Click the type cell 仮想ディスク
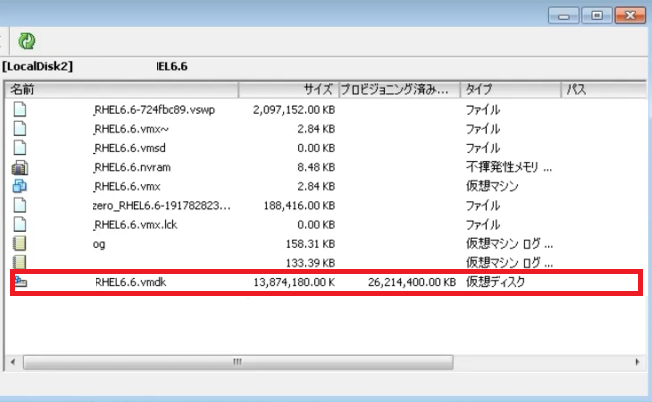Screen dimensions: 652x402 [495, 282]
